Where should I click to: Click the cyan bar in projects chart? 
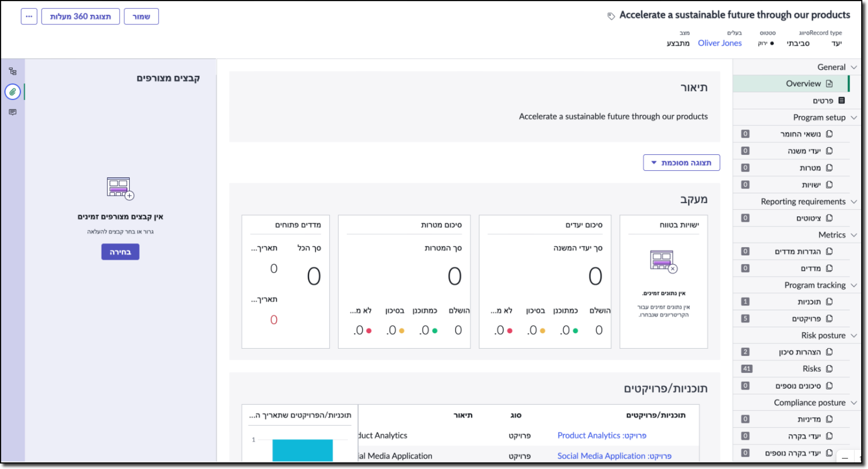[302, 450]
